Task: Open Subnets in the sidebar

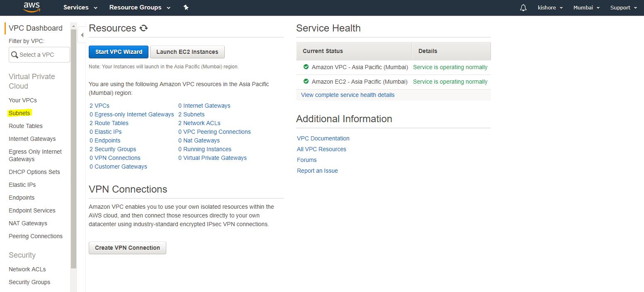Action: click(x=19, y=113)
